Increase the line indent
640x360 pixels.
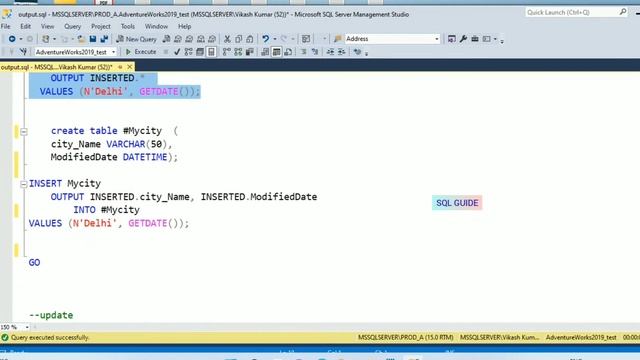click(x=342, y=52)
